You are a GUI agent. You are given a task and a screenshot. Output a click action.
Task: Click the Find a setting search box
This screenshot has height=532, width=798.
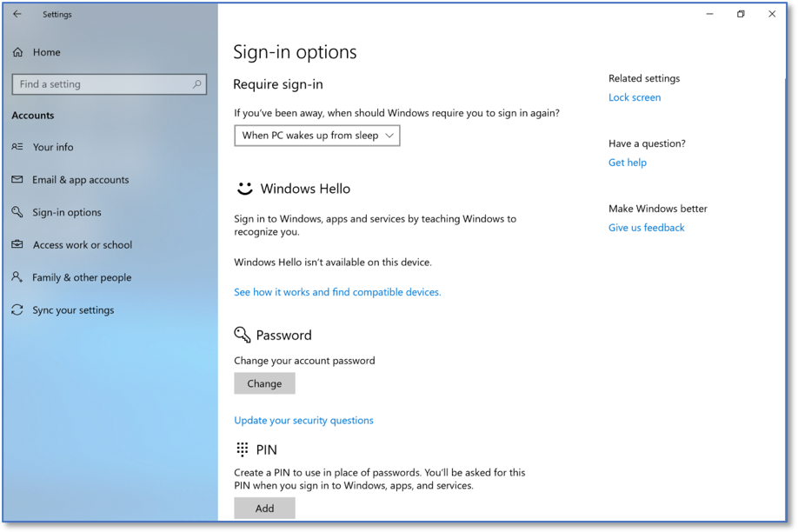tap(109, 84)
